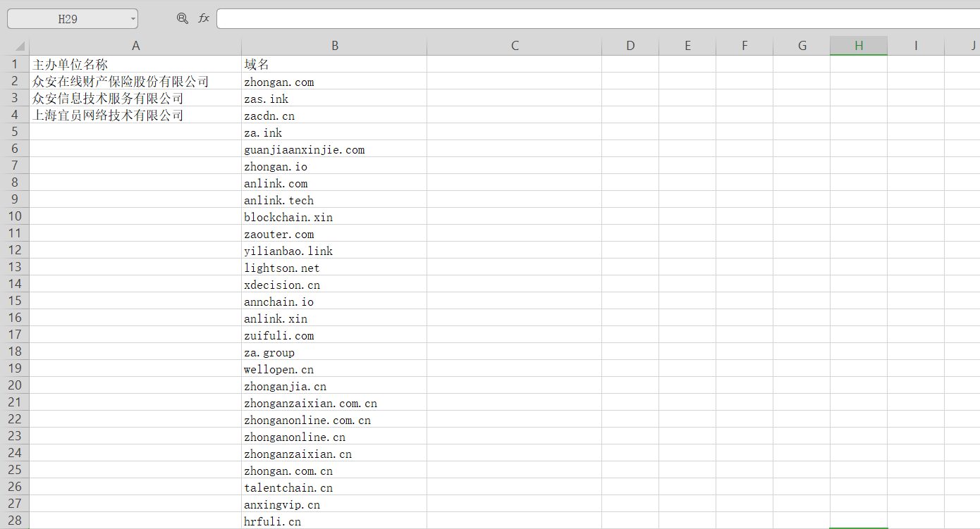Click cell 众安信息技术服务有限公司
The height and width of the screenshot is (529, 980).
coord(135,98)
